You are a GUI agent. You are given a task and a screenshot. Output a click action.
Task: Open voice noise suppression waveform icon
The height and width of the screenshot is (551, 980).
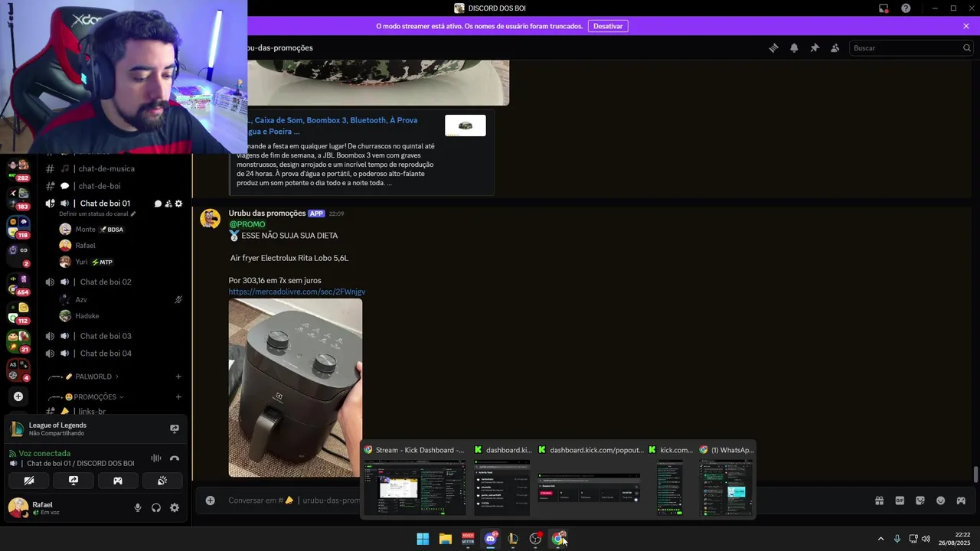156,458
